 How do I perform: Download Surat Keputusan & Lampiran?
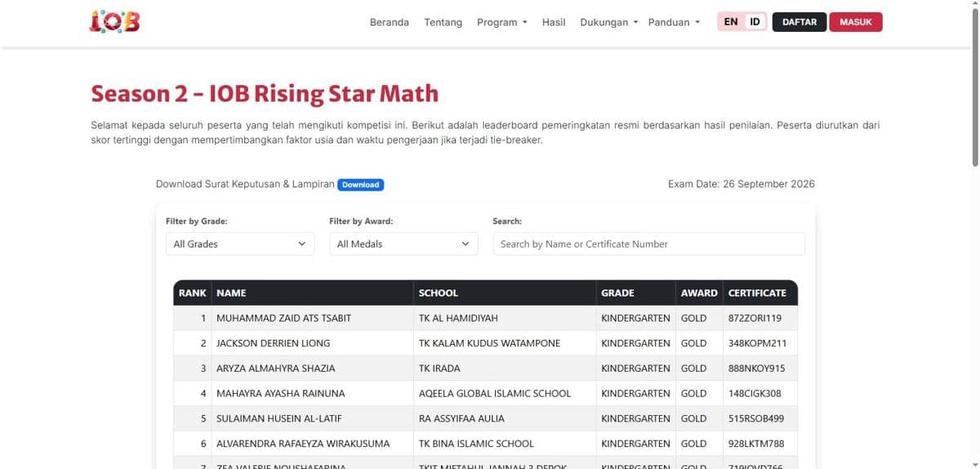360,185
